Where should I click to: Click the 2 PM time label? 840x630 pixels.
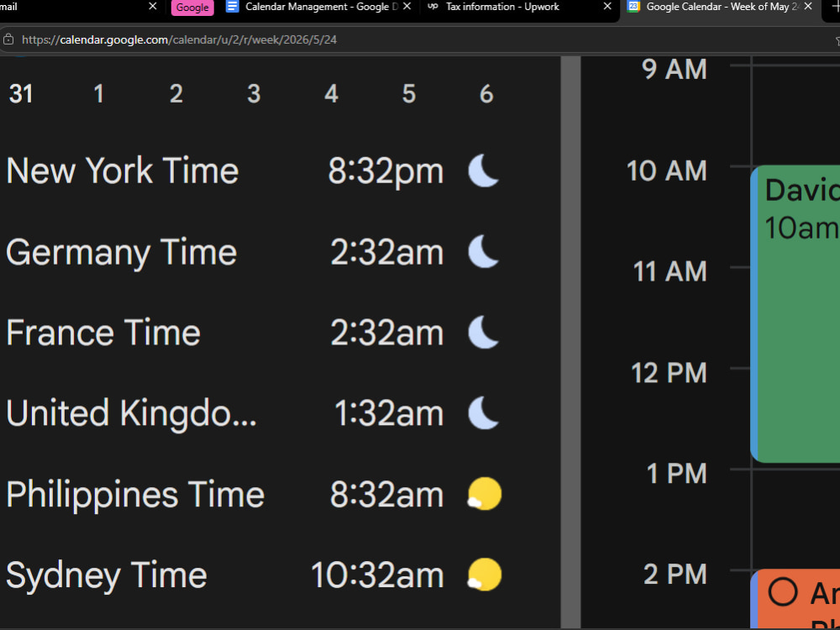[675, 575]
